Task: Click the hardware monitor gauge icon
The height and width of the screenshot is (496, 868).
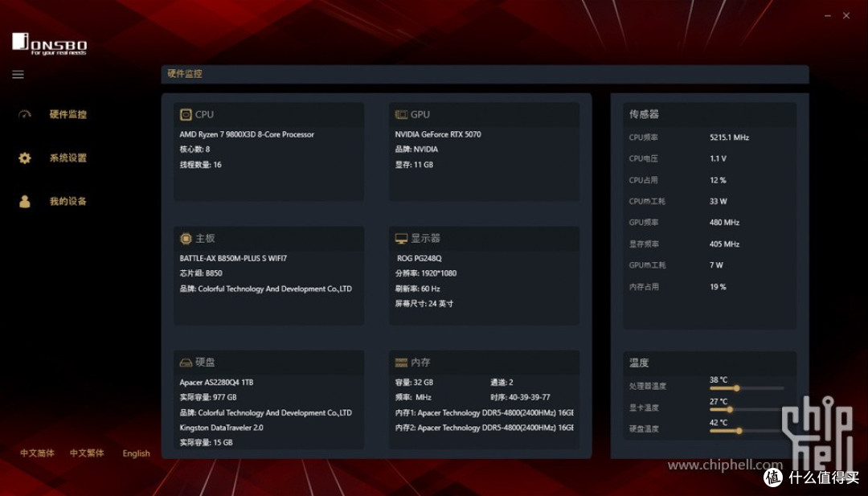Action: (25, 115)
